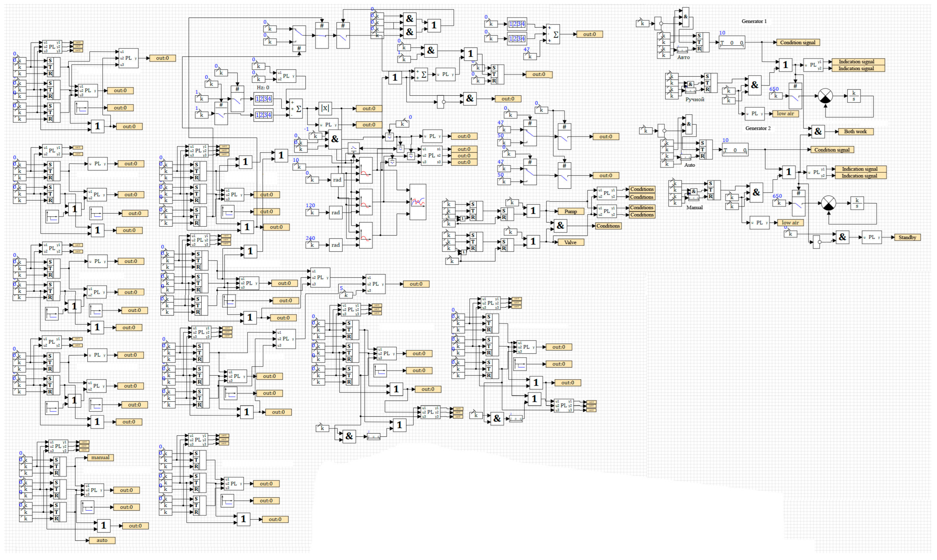Viewport: 937px width, 560px height.
Task: Select the constant k block valued 240
Action: pos(312,245)
